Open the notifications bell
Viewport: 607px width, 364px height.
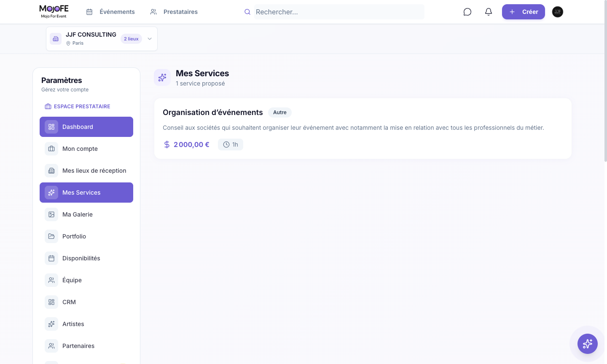point(488,12)
